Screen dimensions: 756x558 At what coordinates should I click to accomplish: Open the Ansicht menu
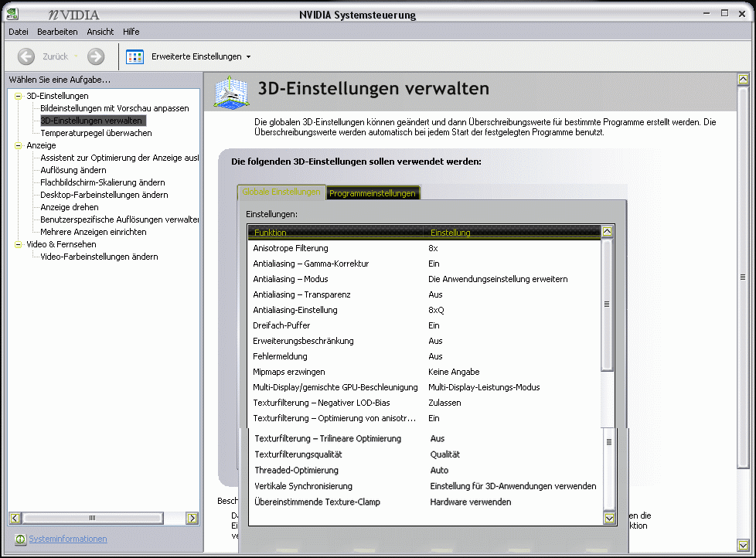click(x=100, y=32)
